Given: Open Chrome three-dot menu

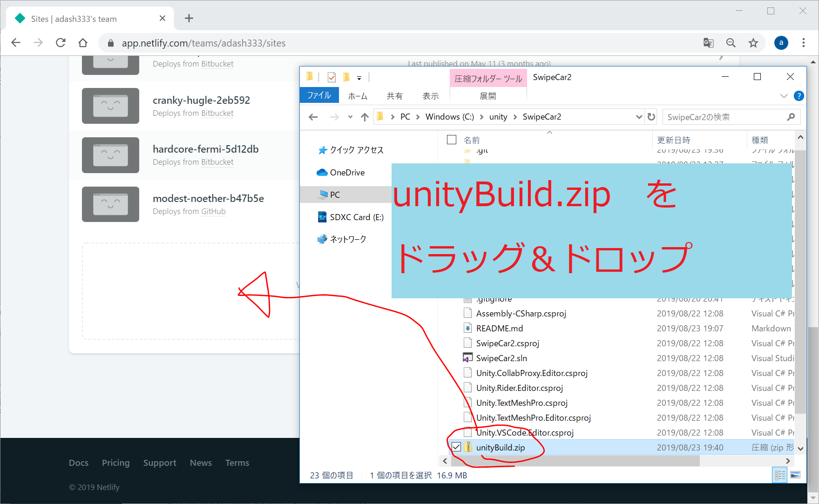Looking at the screenshot, I should pos(804,43).
